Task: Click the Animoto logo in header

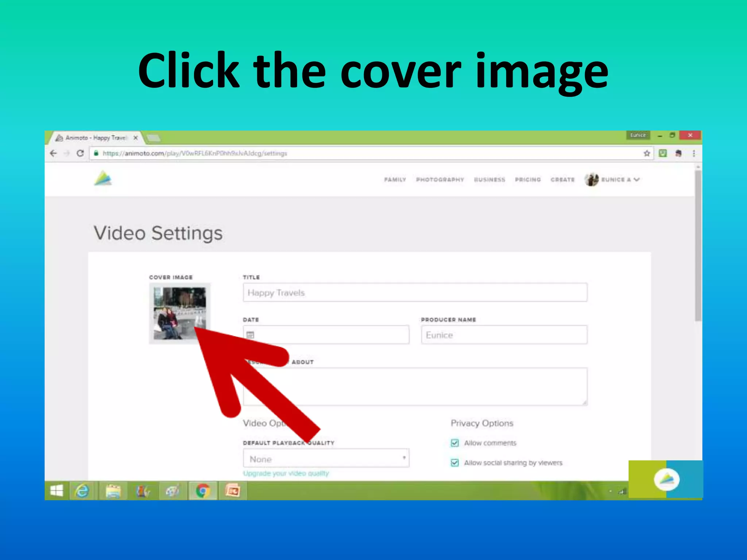Action: pyautogui.click(x=103, y=179)
